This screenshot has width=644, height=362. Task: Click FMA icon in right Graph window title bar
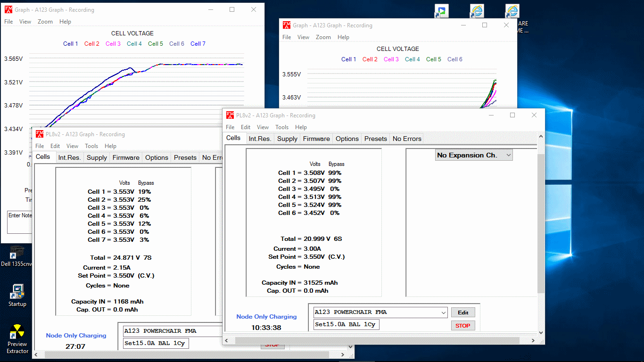pyautogui.click(x=287, y=25)
